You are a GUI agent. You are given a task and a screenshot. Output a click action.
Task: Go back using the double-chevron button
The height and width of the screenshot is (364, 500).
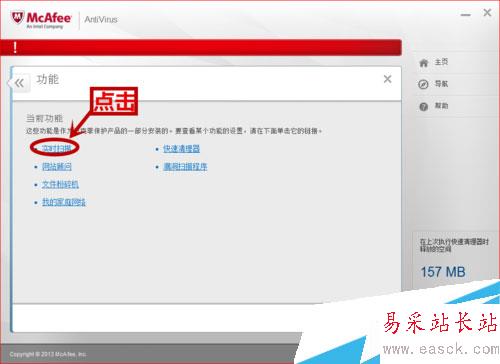(x=20, y=83)
